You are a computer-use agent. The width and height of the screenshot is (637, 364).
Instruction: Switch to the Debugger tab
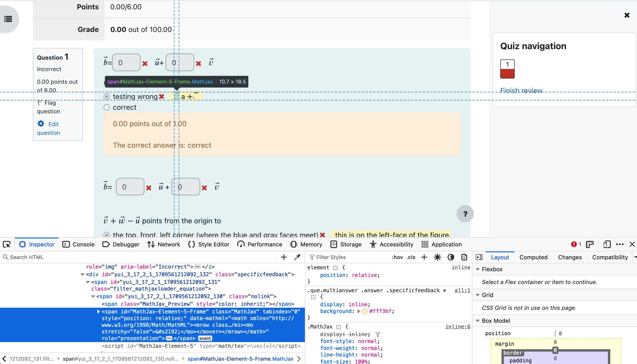121,244
